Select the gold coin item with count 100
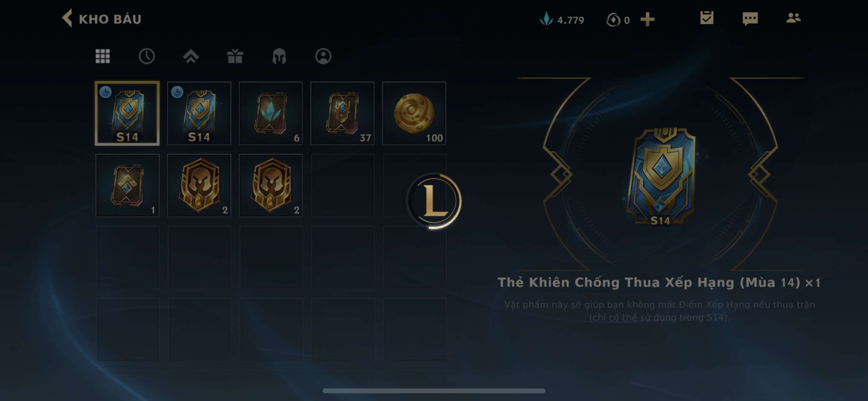868x401 pixels. point(414,113)
